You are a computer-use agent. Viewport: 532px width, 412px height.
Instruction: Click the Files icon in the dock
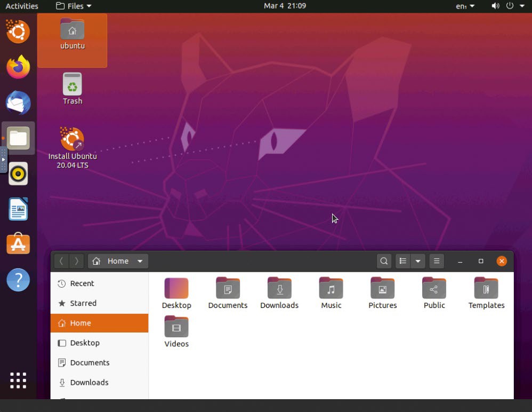pos(18,138)
